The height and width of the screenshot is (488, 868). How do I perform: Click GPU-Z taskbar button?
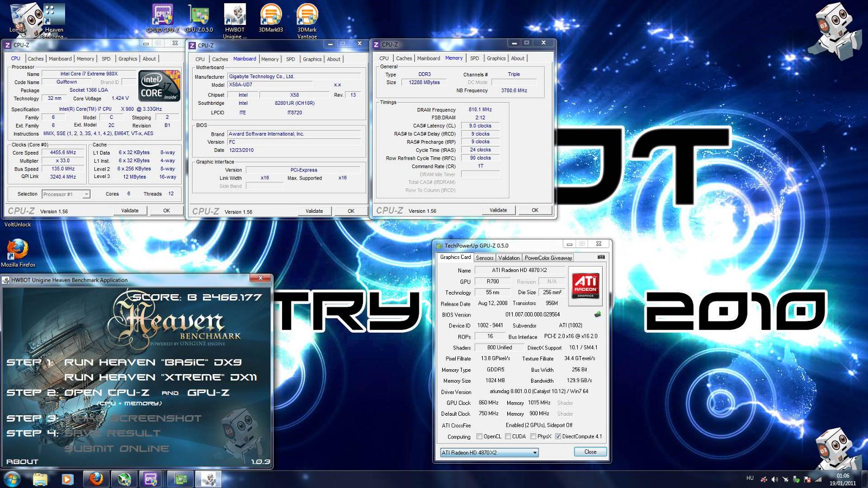180,479
